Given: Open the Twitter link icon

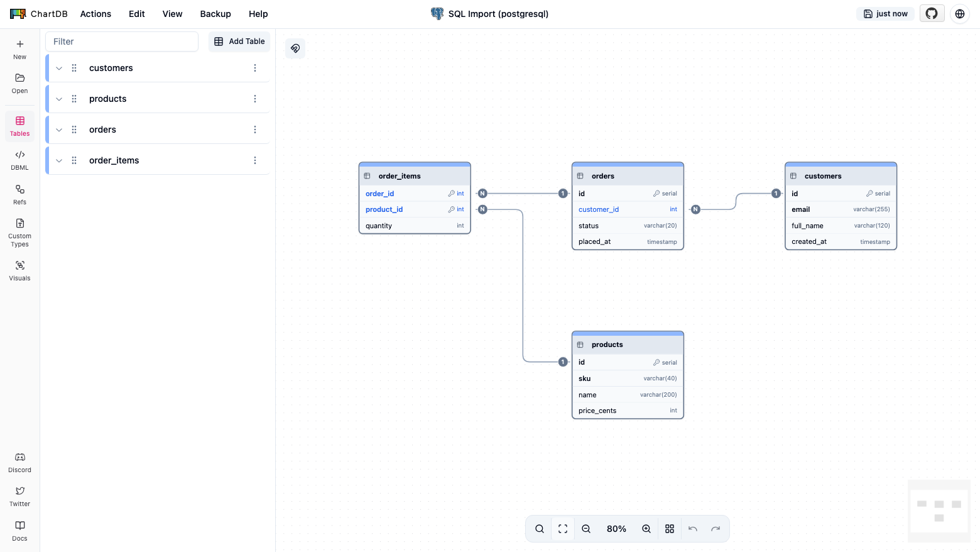Looking at the screenshot, I should [19, 496].
